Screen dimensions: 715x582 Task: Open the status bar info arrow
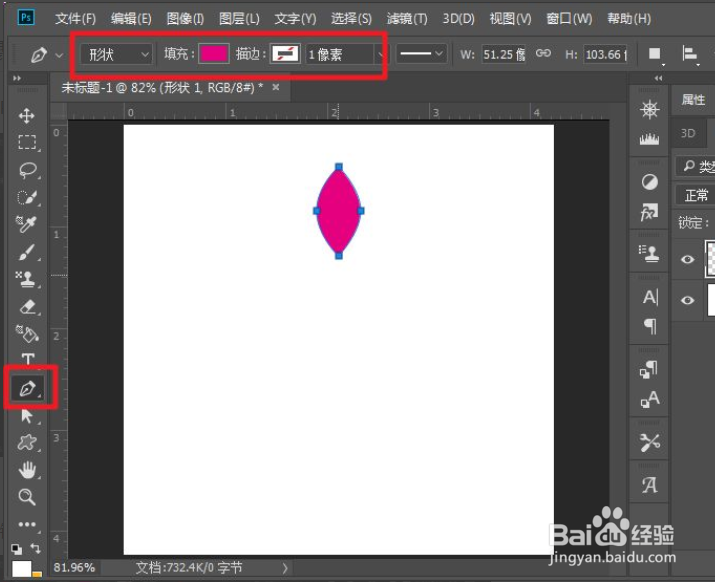285,568
